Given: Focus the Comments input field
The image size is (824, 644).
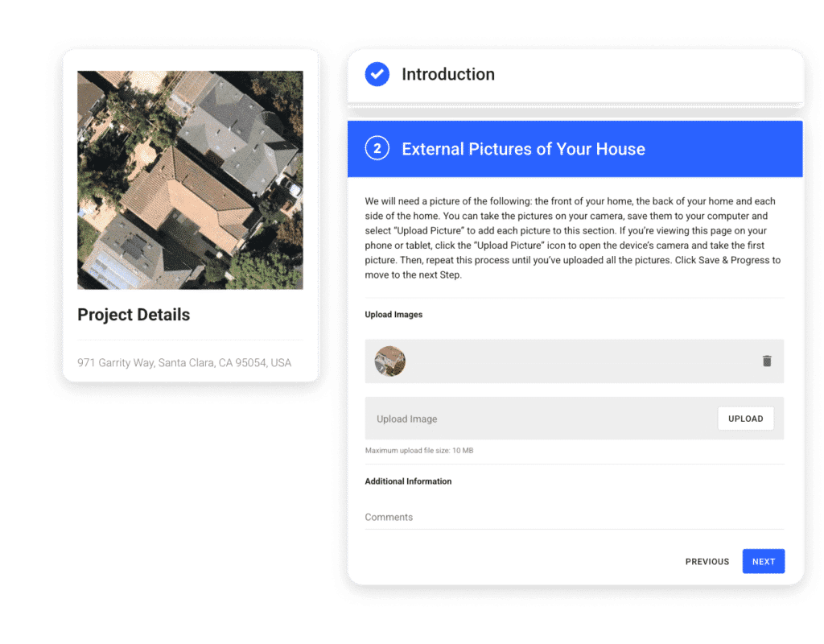Looking at the screenshot, I should [x=574, y=518].
